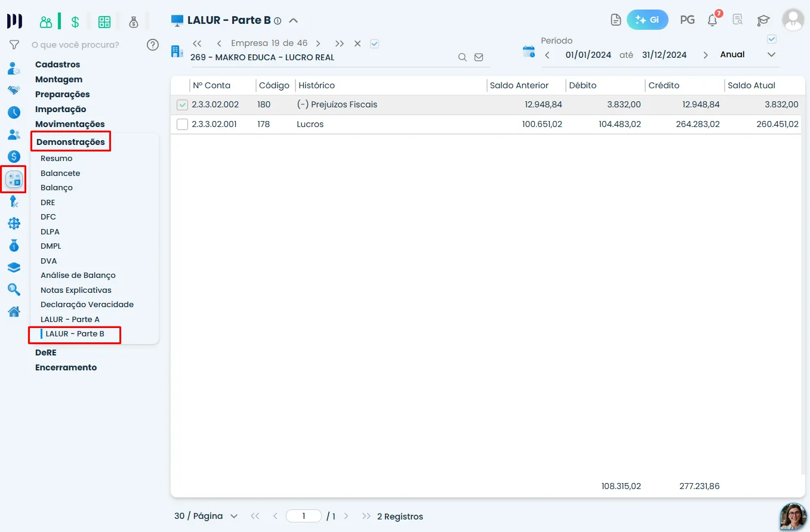Open the house icon module
The width and height of the screenshot is (810, 532).
point(14,311)
